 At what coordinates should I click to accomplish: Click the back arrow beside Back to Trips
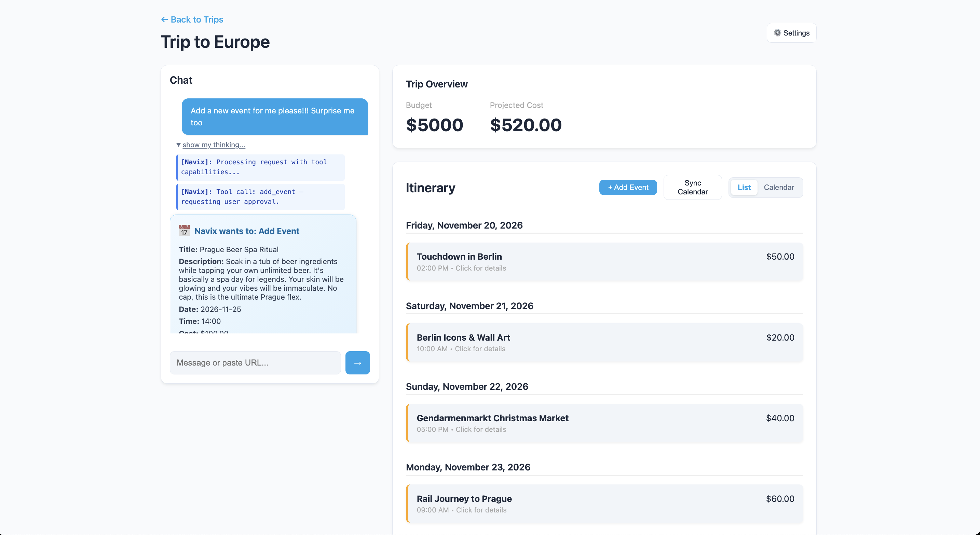pyautogui.click(x=164, y=19)
